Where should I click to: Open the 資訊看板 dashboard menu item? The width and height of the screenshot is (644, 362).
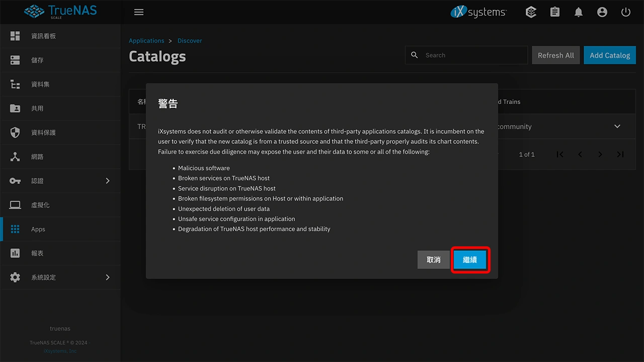43,36
